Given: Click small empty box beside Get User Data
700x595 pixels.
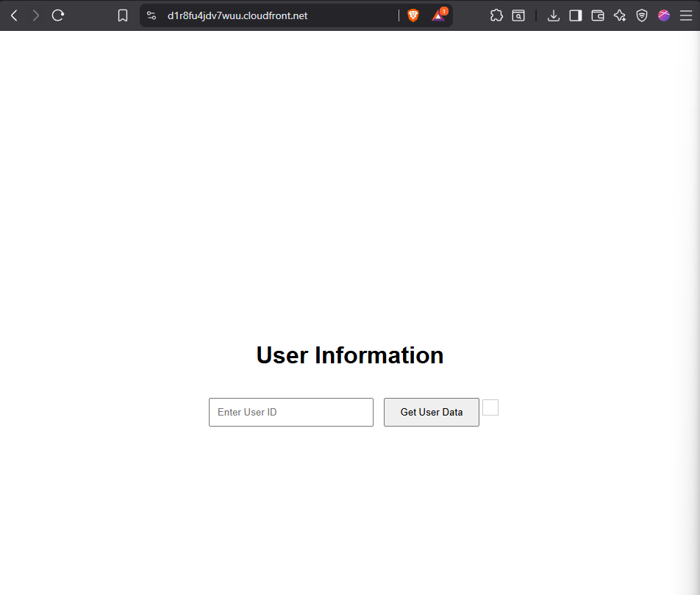Looking at the screenshot, I should [490, 407].
